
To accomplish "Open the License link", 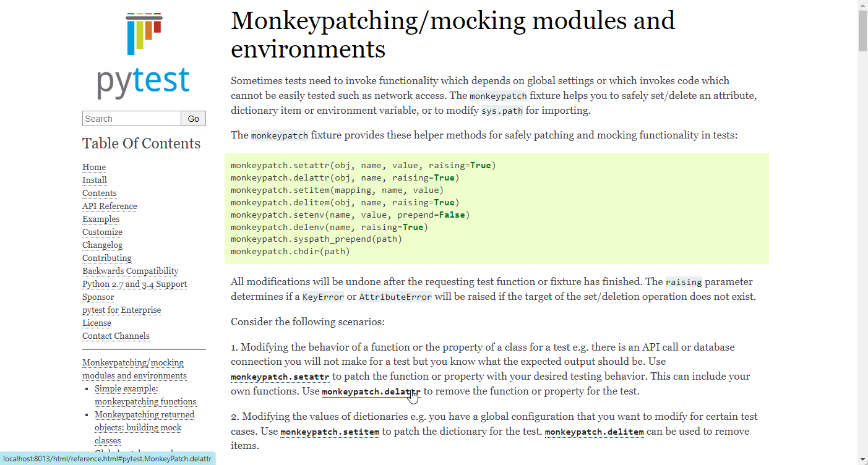I will point(97,323).
